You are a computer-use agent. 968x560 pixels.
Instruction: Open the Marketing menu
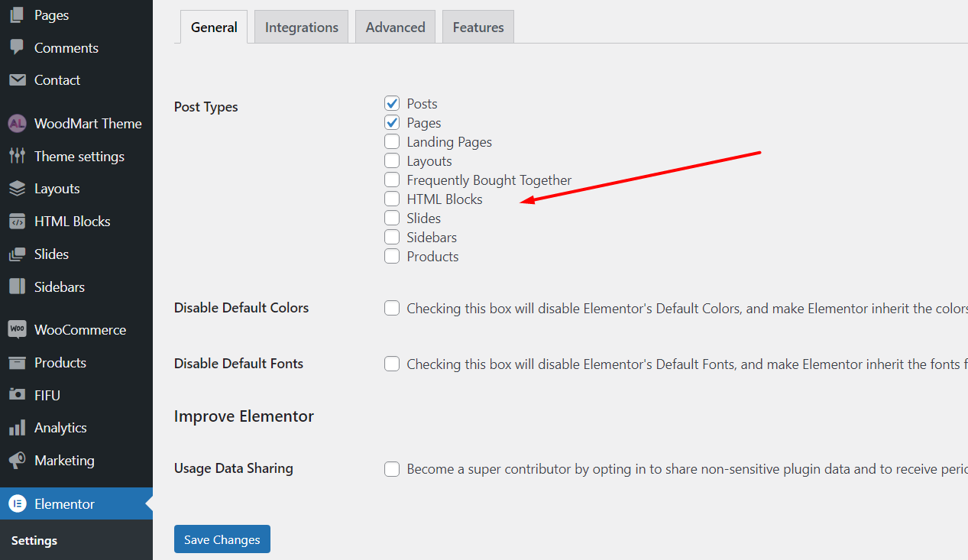tap(76, 461)
